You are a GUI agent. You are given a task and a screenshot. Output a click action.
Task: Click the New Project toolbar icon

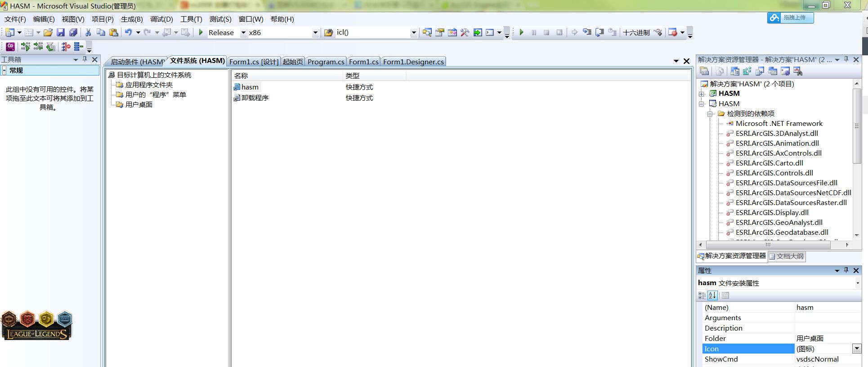click(x=9, y=32)
